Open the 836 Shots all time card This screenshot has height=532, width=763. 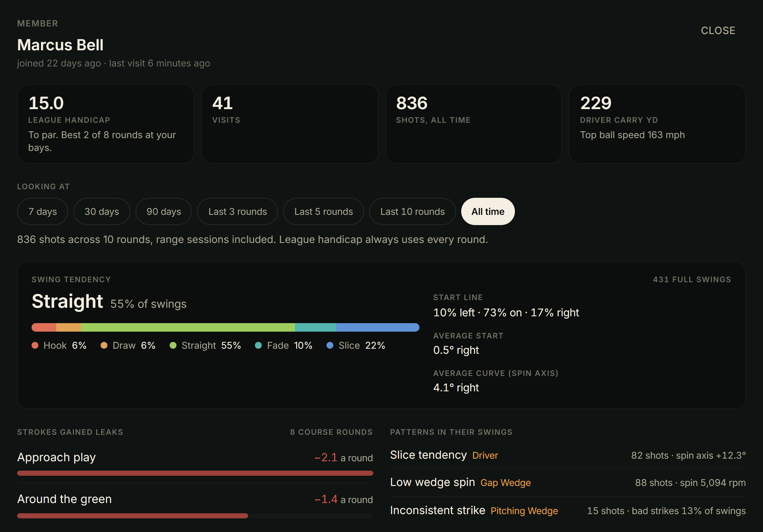pyautogui.click(x=473, y=124)
